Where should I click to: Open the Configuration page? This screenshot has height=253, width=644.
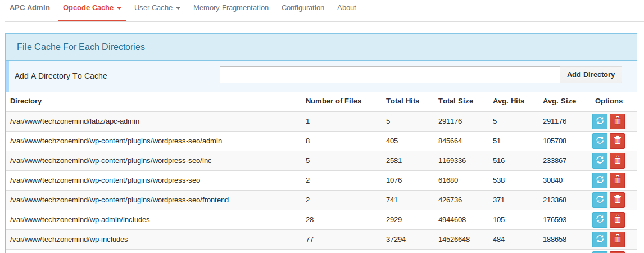(x=303, y=8)
